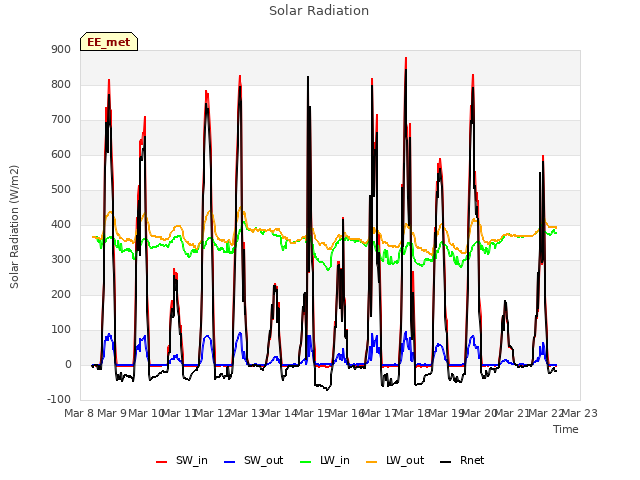Click the 400 y-axis tick label

[x=61, y=224]
